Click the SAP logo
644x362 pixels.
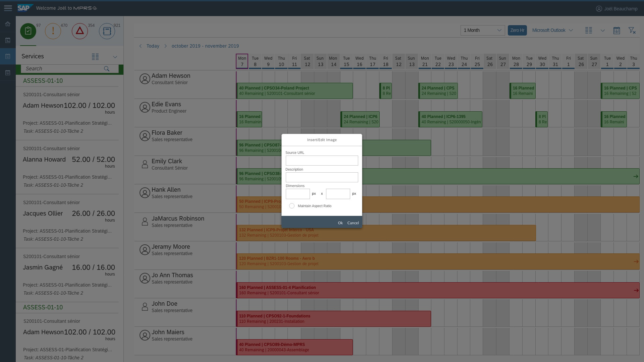tap(25, 8)
